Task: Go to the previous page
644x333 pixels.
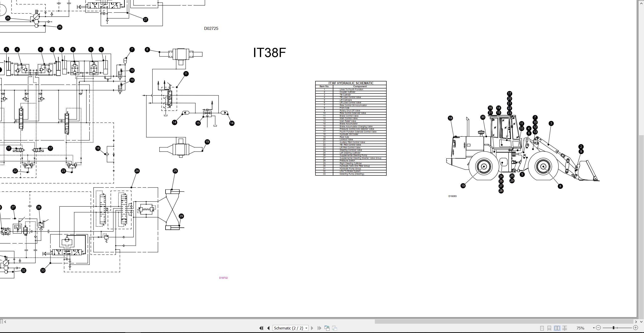Action: [x=268, y=328]
